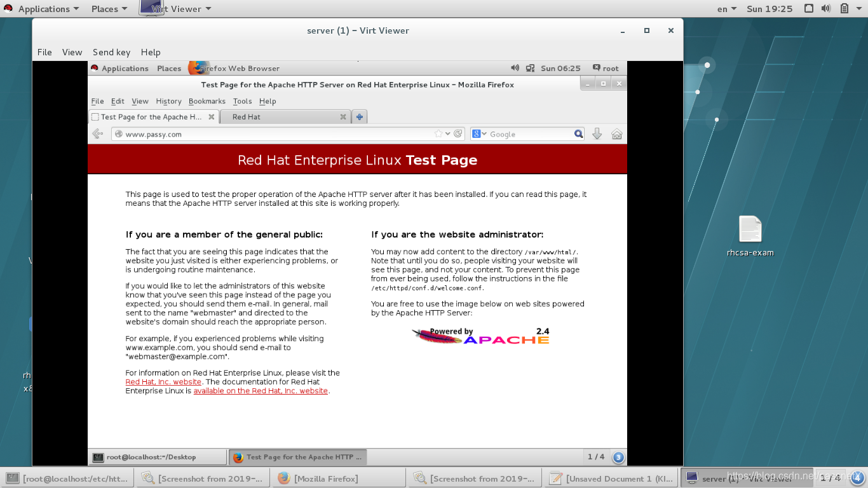Reload the page with the refresh icon
This screenshot has height=488, width=868.
(x=458, y=134)
